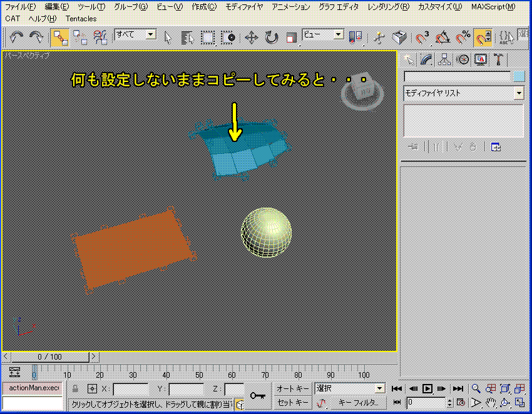Image resolution: width=532 pixels, height=414 pixels.
Task: Click the rectangular selection region icon
Action: (x=208, y=38)
